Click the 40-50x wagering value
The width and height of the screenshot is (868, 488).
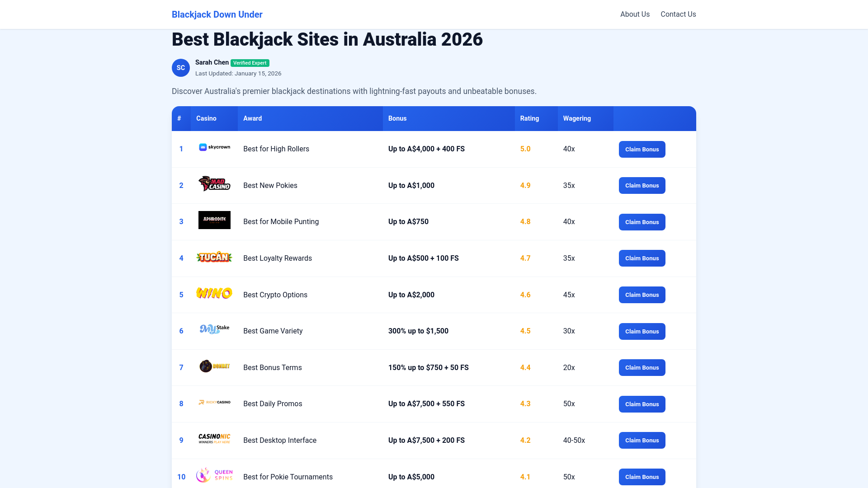[x=574, y=441]
